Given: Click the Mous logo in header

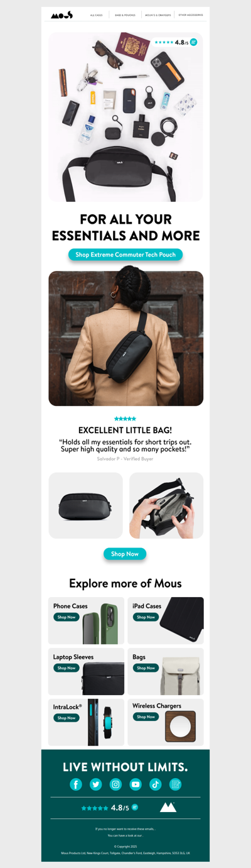Looking at the screenshot, I should (x=61, y=14).
